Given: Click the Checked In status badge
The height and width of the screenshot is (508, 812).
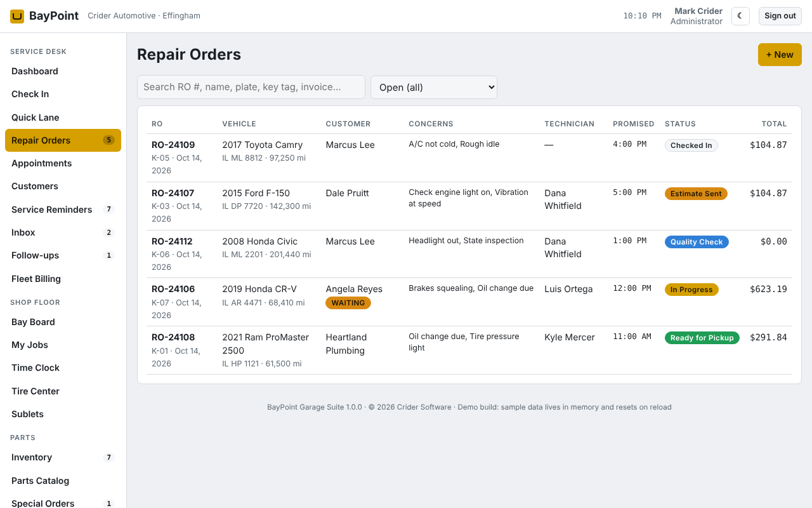Looking at the screenshot, I should pyautogui.click(x=691, y=145).
